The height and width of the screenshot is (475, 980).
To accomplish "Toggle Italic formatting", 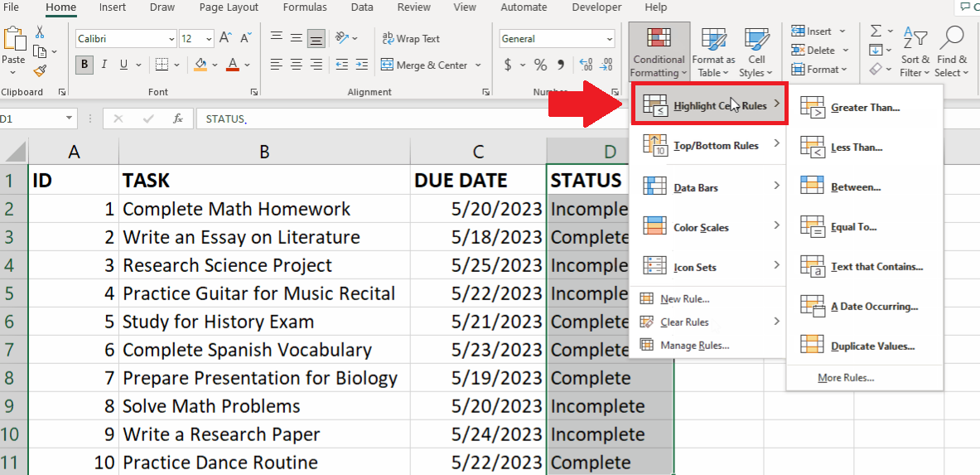I will (x=104, y=65).
